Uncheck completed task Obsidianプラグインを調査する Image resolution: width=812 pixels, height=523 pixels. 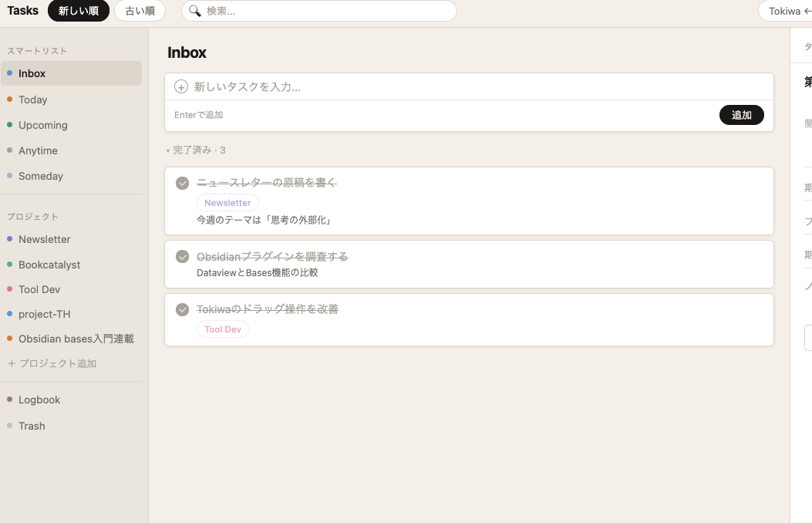(182, 257)
